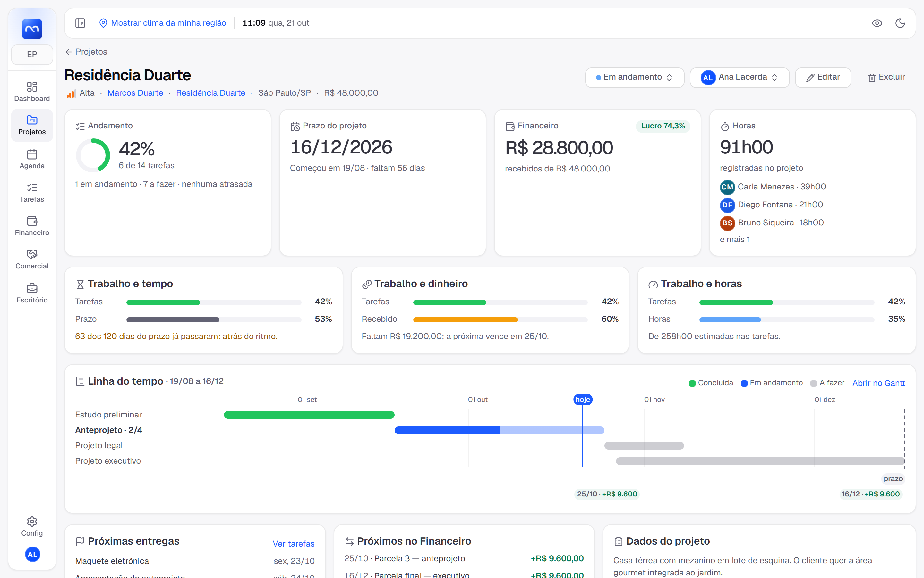Click the Recebido 60% orange bar
The height and width of the screenshot is (578, 924).
[465, 320]
